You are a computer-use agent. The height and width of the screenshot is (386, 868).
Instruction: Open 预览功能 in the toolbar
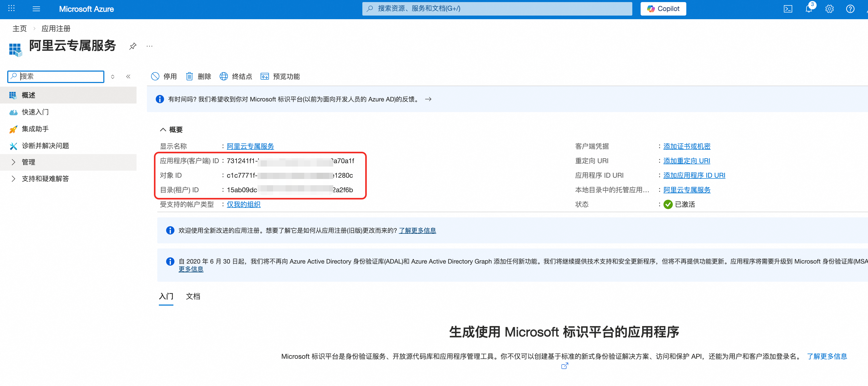click(280, 77)
